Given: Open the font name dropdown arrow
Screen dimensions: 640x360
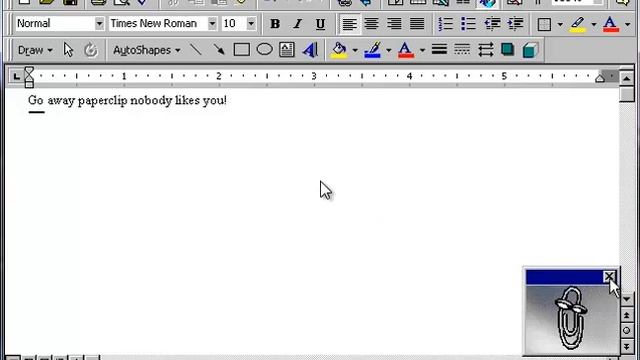Looking at the screenshot, I should pos(212,24).
